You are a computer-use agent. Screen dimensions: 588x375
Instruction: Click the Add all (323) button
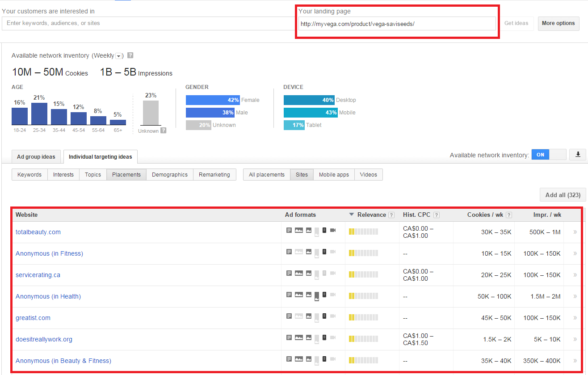pyautogui.click(x=563, y=195)
